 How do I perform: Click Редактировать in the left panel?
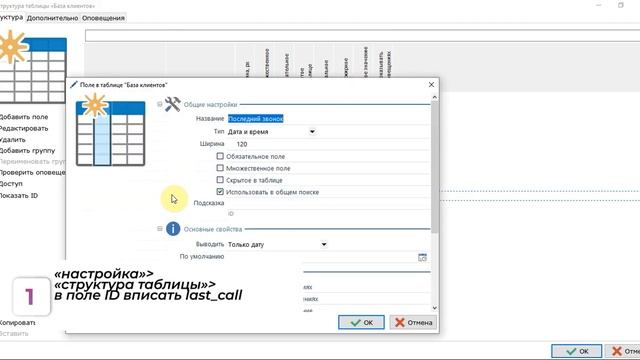click(x=24, y=128)
